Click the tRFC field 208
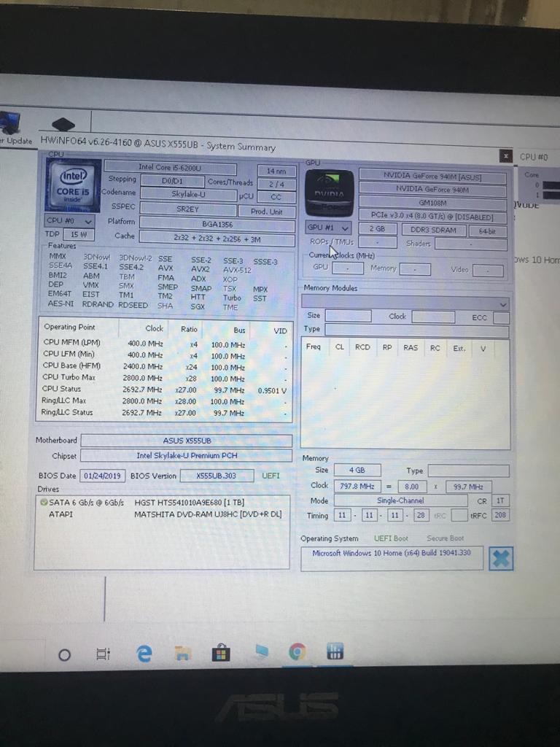Screen dimensions: 560x747 click(500, 515)
